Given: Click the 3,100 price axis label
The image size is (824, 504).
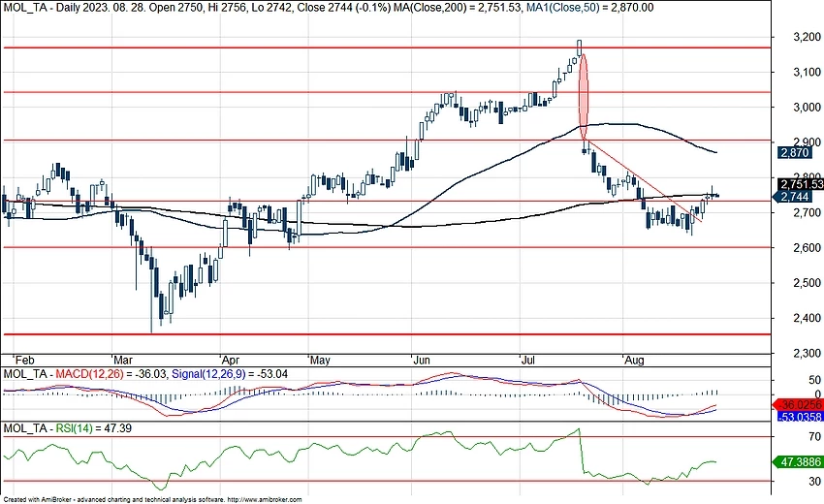Looking at the screenshot, I should click(807, 72).
